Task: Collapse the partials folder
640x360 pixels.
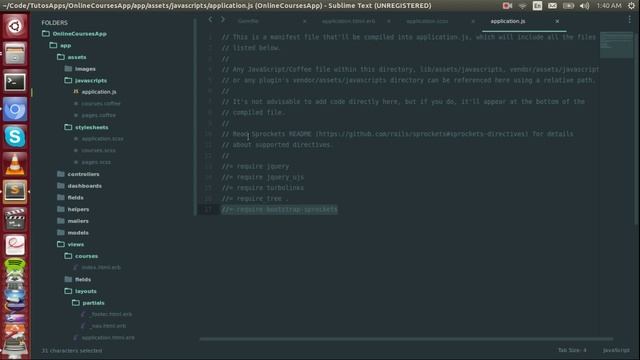Action: pyautogui.click(x=88, y=303)
